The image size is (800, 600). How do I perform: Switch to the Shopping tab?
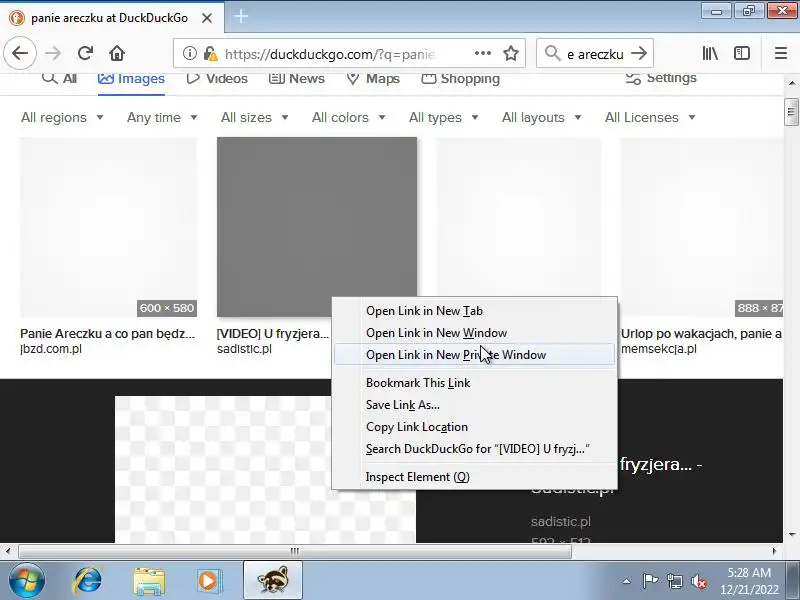tap(460, 79)
